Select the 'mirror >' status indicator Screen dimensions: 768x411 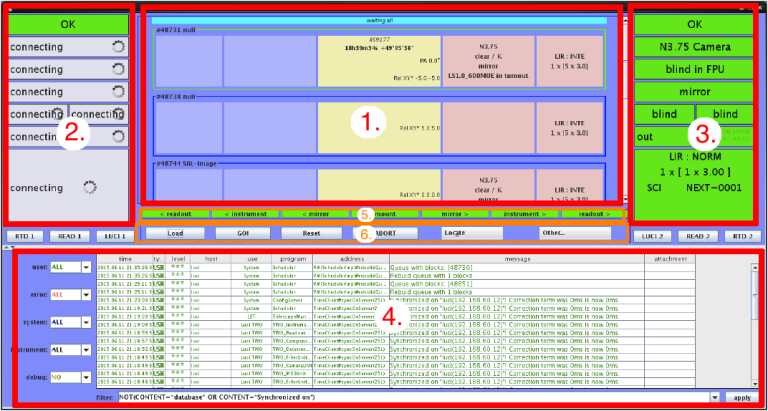[456, 214]
